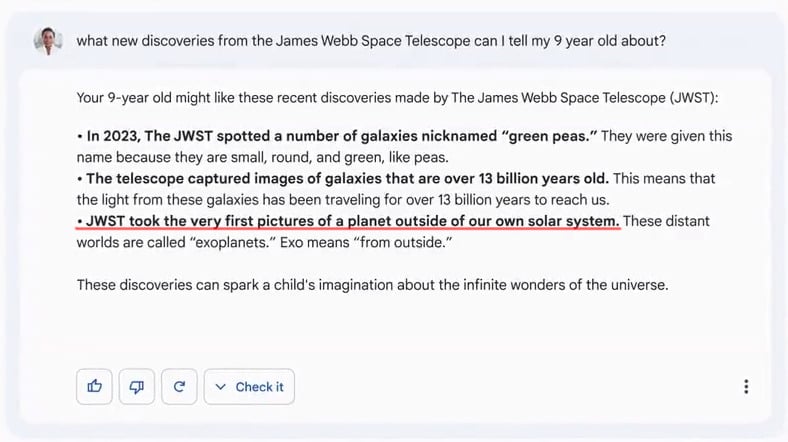This screenshot has width=788, height=442.
Task: Click the thumbs down dislike icon
Action: tap(137, 387)
